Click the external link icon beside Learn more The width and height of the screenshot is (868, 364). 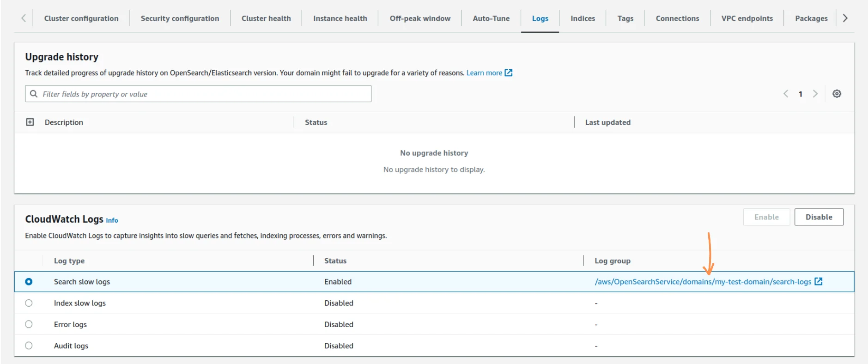tap(509, 73)
